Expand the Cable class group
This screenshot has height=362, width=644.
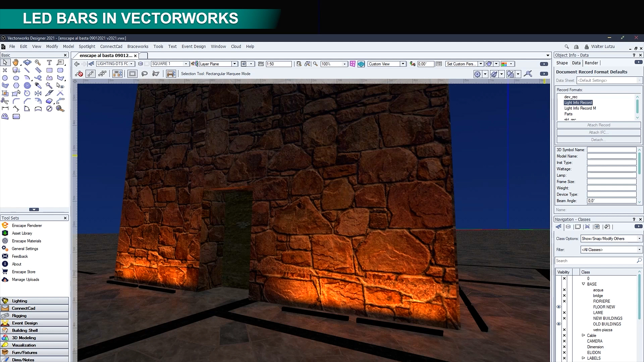(x=583, y=335)
